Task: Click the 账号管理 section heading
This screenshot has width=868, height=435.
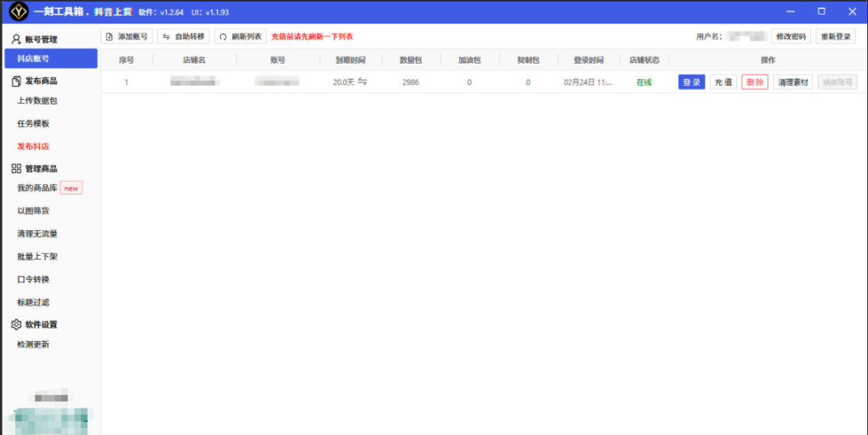Action: click(40, 39)
